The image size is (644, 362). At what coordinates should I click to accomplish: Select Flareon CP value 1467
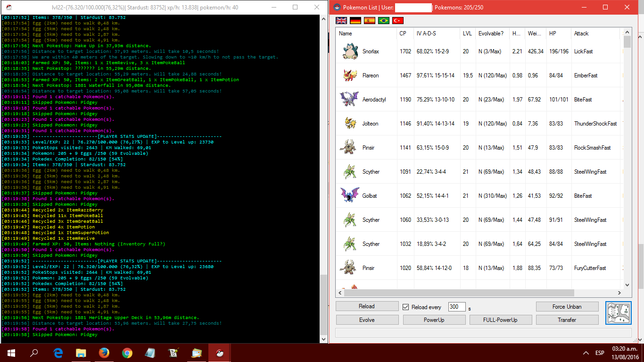(405, 76)
